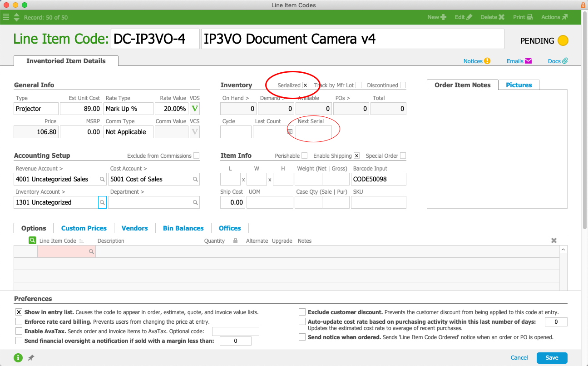Toggle the Serialized checkbox
The height and width of the screenshot is (366, 588).
click(x=306, y=85)
